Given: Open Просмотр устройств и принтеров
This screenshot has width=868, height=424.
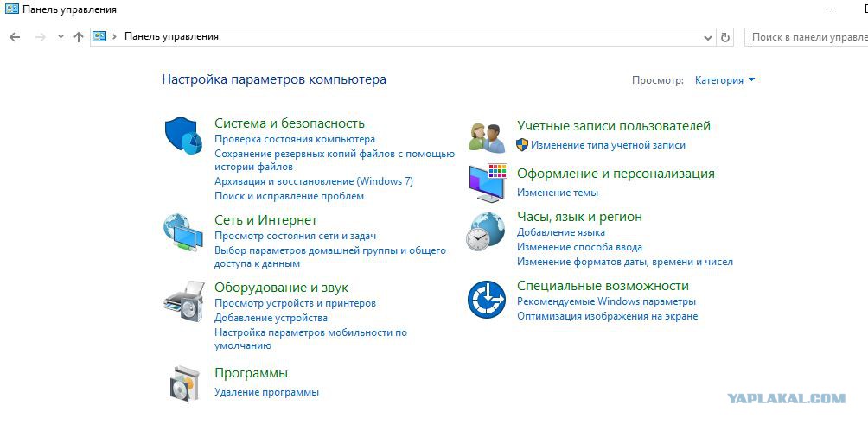Looking at the screenshot, I should point(295,303).
